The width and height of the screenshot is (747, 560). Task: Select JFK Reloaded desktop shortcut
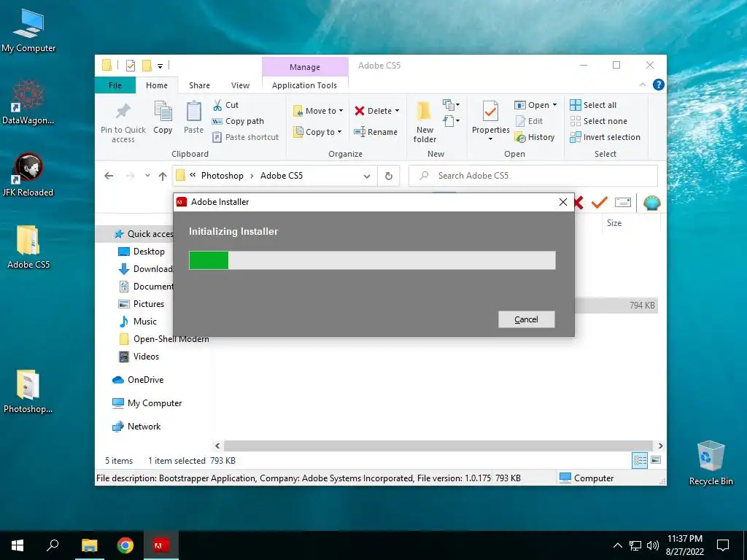coord(28,175)
